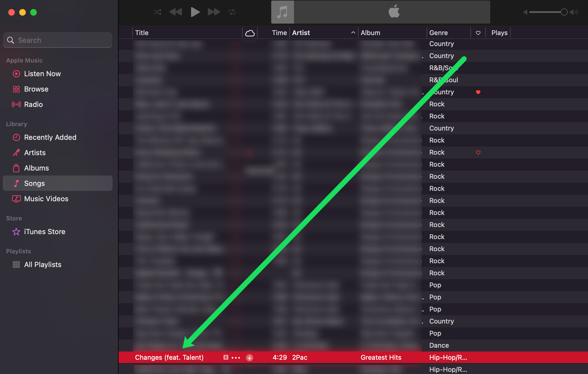
Task: Open more options ellipsis for Changes song
Action: click(236, 358)
